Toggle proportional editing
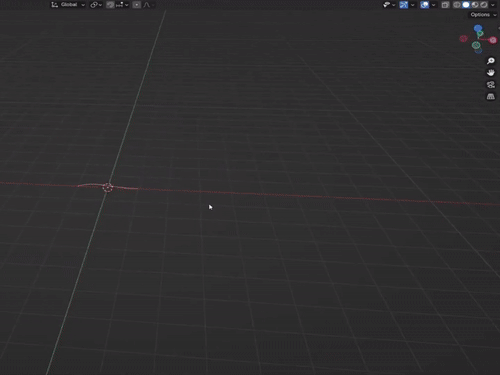 [136, 5]
